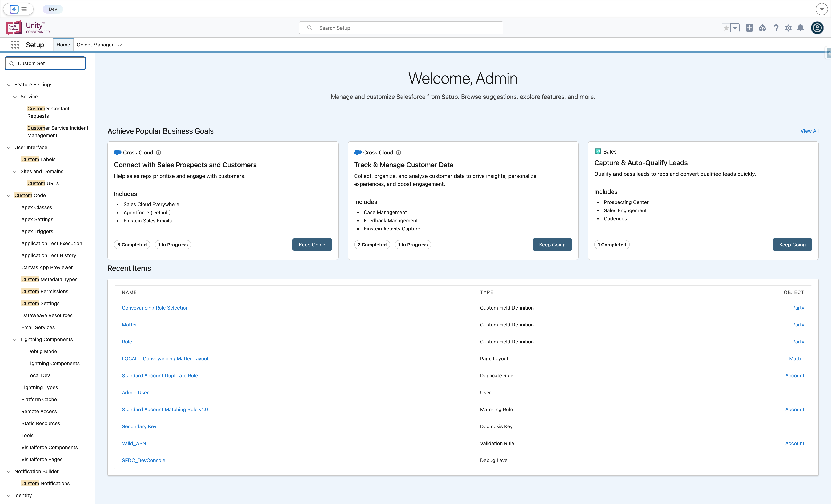Image resolution: width=831 pixels, height=504 pixels.
Task: Open the Object Manager tab dropdown chevron
Action: [x=120, y=45]
